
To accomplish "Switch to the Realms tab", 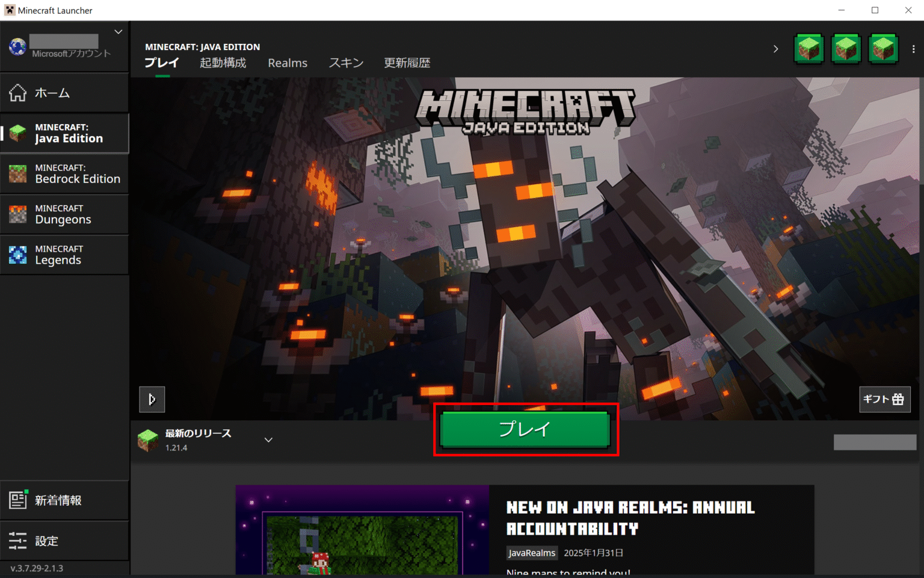I will coord(288,63).
